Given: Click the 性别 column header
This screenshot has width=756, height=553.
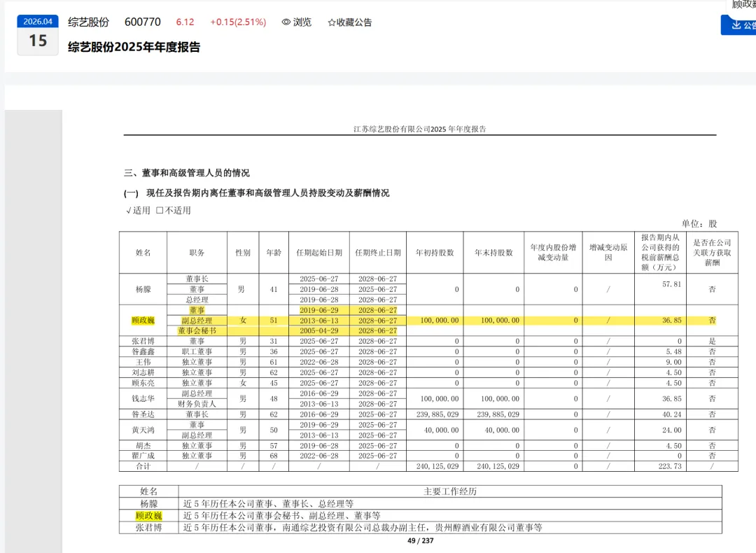Looking at the screenshot, I should pos(243,253).
